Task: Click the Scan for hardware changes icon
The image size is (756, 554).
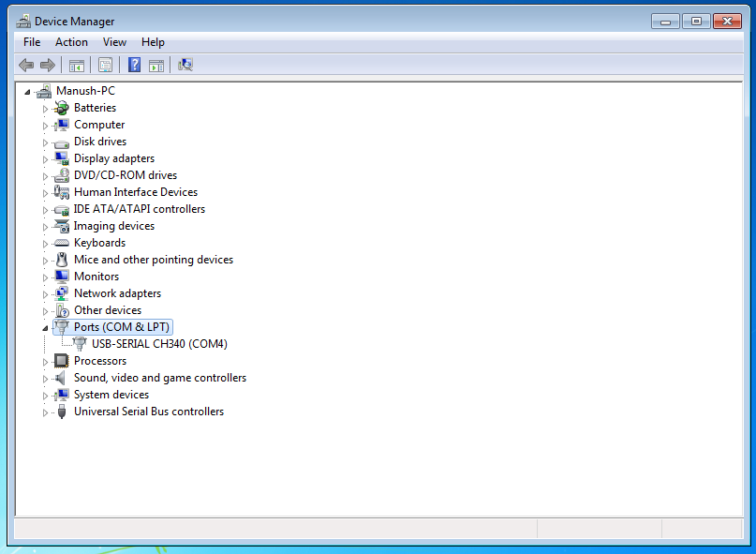Action: pyautogui.click(x=185, y=64)
